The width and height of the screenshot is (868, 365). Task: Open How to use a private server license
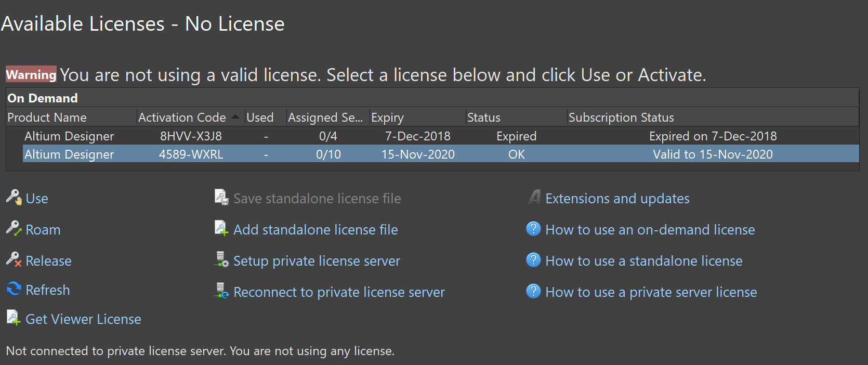click(x=651, y=292)
